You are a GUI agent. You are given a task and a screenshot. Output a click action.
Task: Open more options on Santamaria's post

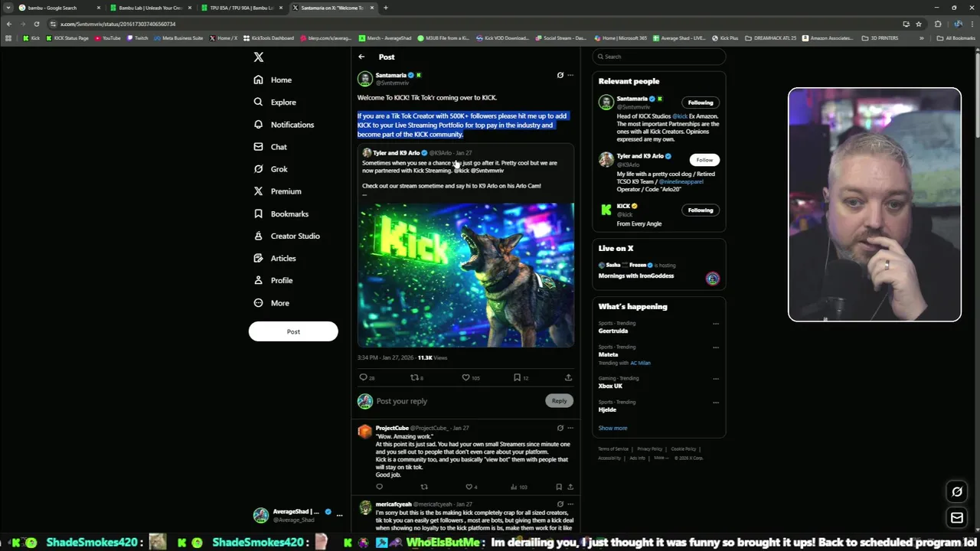[570, 75]
